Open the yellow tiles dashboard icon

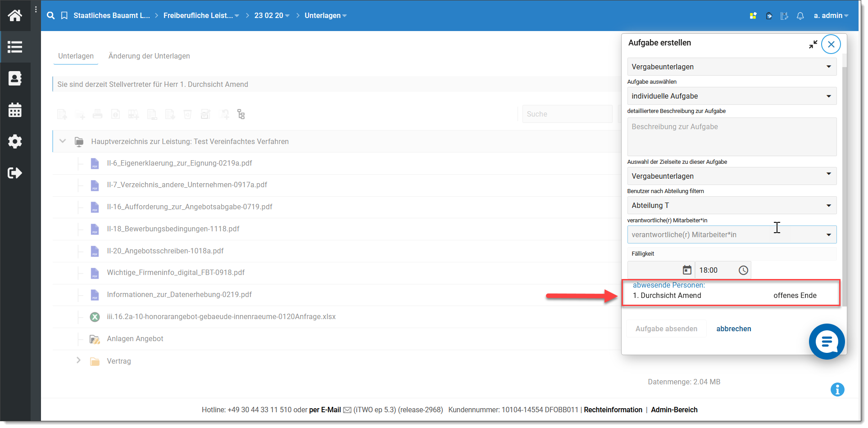[x=753, y=16]
